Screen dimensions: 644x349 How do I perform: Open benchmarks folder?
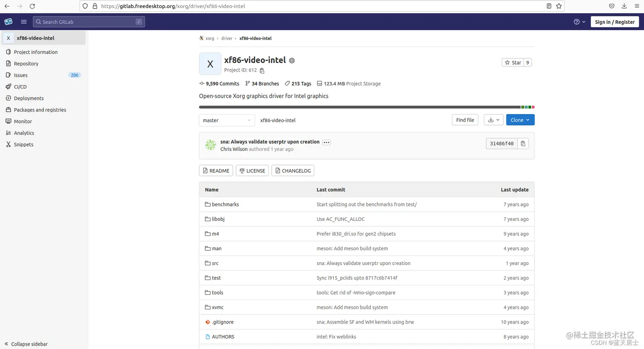click(225, 204)
